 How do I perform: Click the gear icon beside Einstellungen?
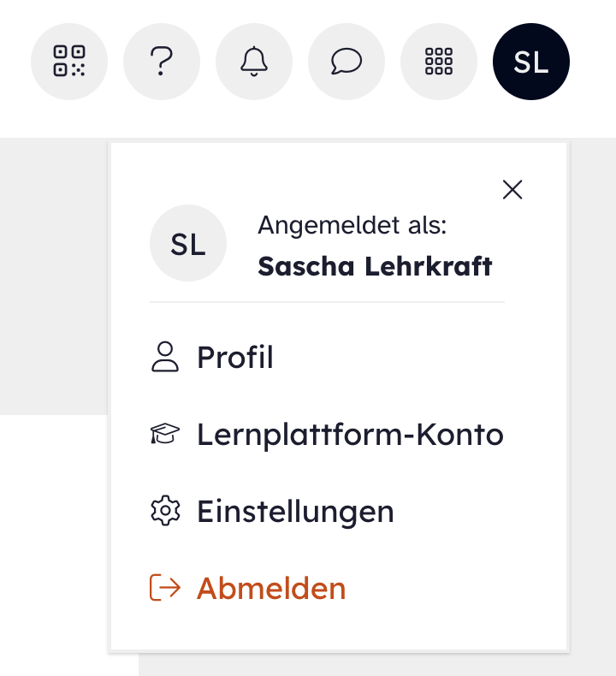point(165,512)
